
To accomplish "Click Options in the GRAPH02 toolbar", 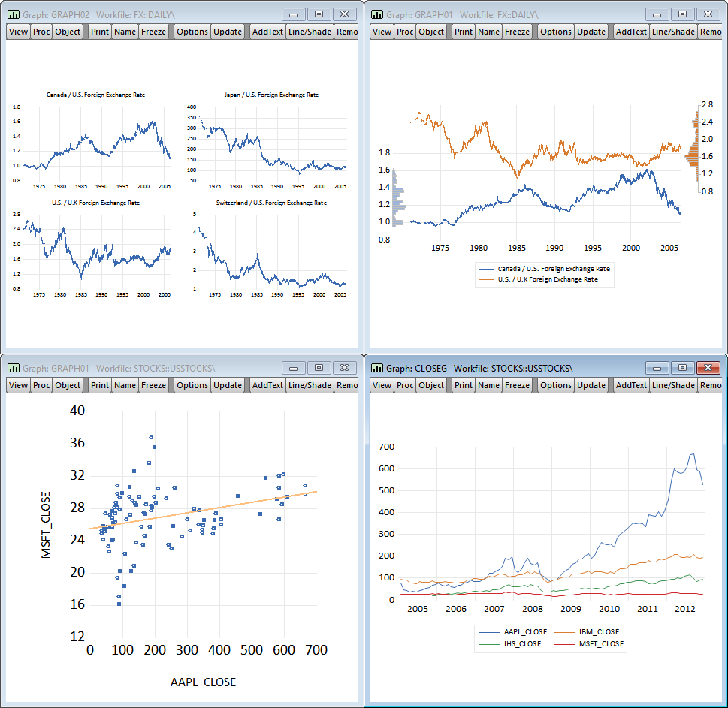I will (192, 32).
